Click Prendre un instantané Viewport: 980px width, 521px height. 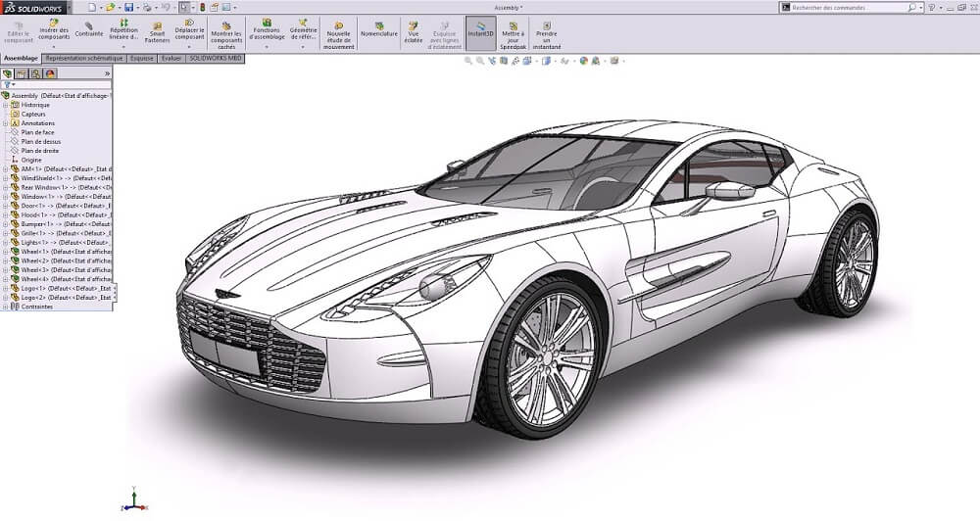(x=547, y=36)
